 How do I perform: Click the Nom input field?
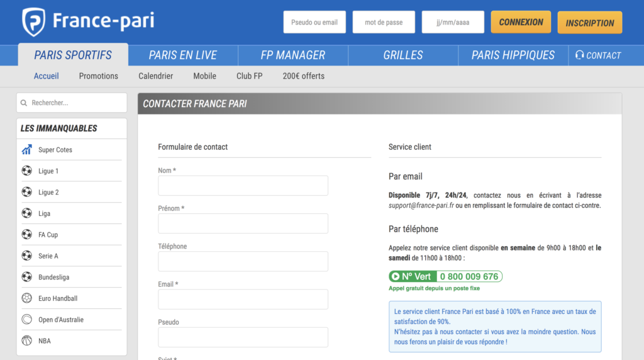(x=243, y=186)
